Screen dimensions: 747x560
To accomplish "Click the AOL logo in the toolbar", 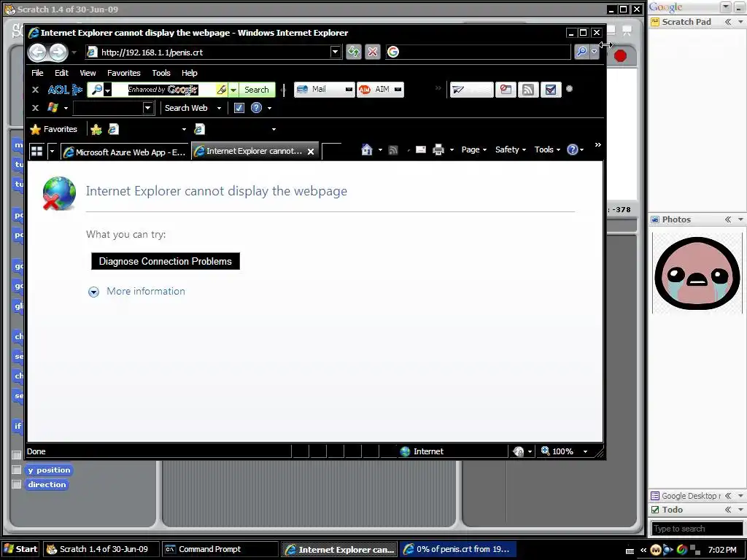I will point(65,90).
